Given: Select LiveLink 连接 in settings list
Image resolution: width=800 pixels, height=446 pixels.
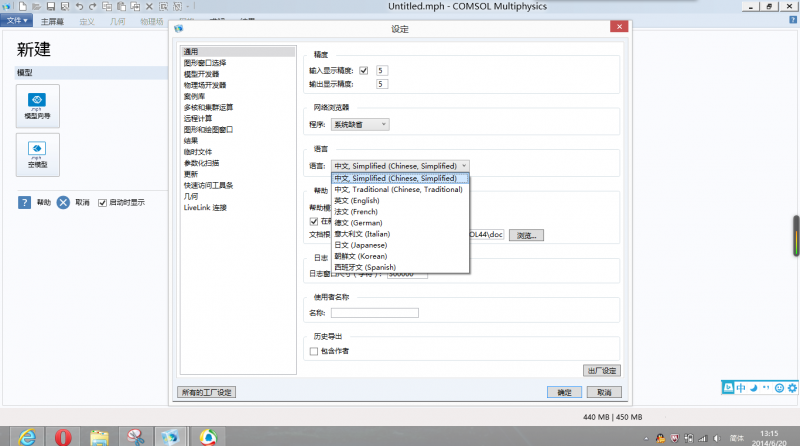Looking at the screenshot, I should 205,208.
